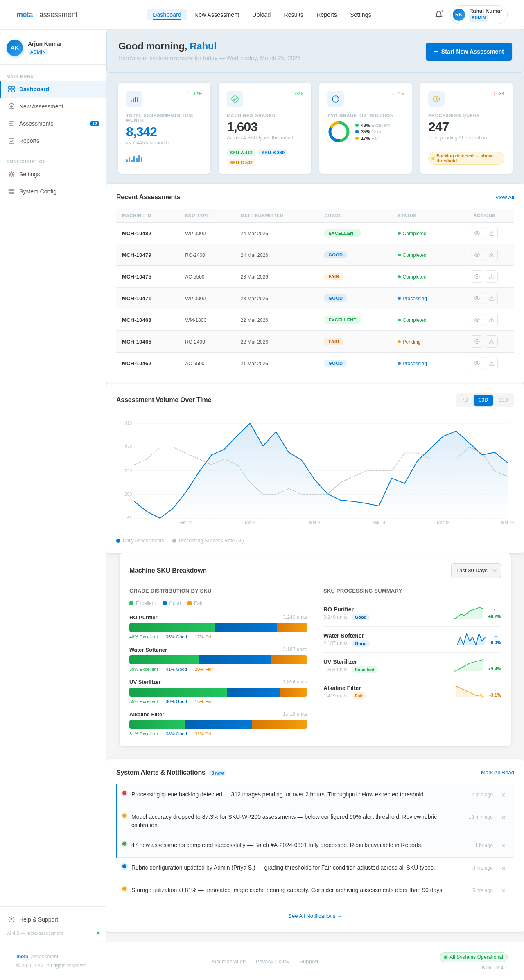This screenshot has width=524, height=980.
Task: Download report for MCH-10465
Action: tap(492, 342)
